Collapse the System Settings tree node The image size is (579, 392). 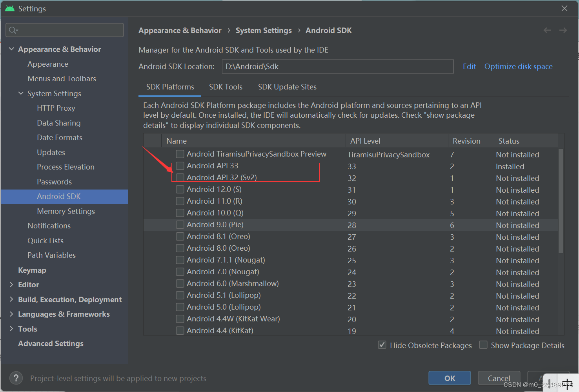(x=21, y=93)
